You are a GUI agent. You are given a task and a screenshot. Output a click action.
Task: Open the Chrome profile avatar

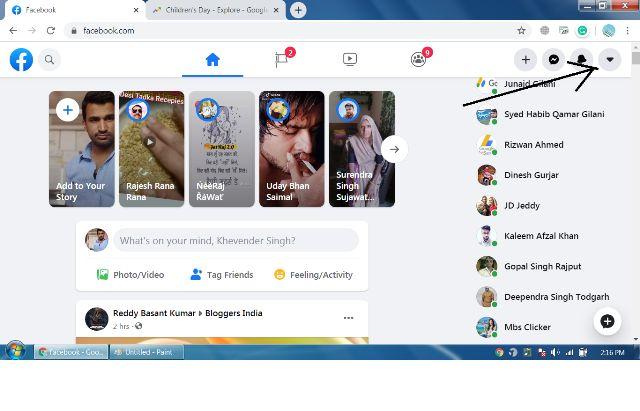point(609,31)
